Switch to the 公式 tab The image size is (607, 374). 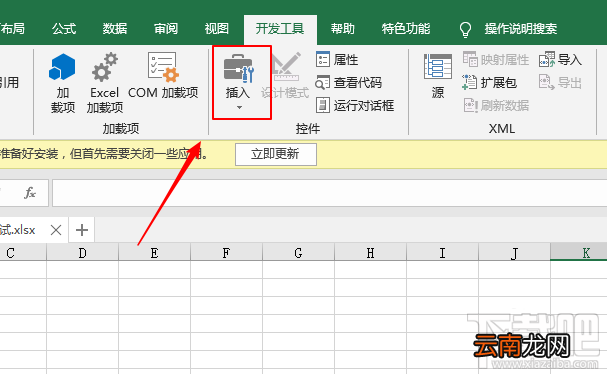[64, 29]
